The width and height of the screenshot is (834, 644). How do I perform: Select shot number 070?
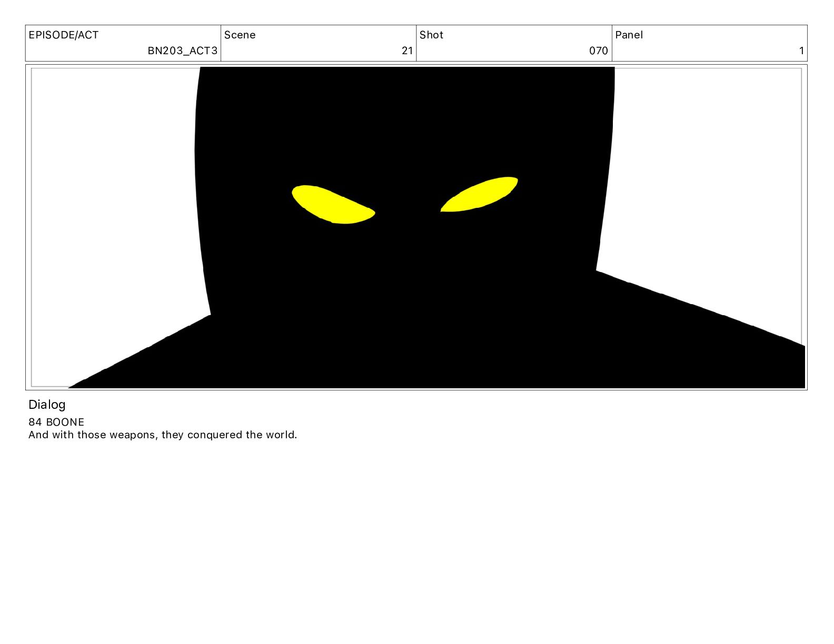[x=599, y=51]
